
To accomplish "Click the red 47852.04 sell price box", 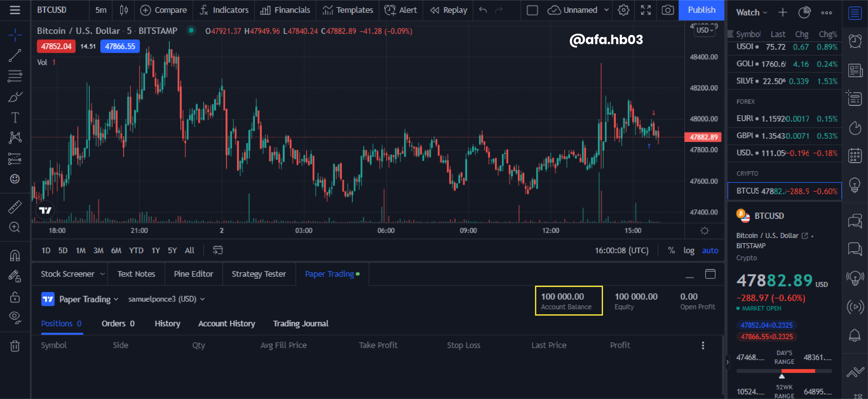I will (56, 46).
